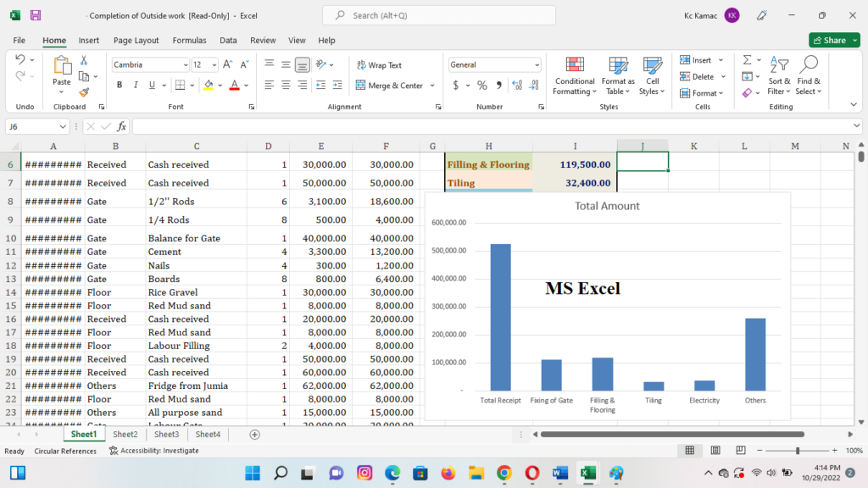Image resolution: width=868 pixels, height=488 pixels.
Task: Click the Save icon in title bar
Action: 36,15
